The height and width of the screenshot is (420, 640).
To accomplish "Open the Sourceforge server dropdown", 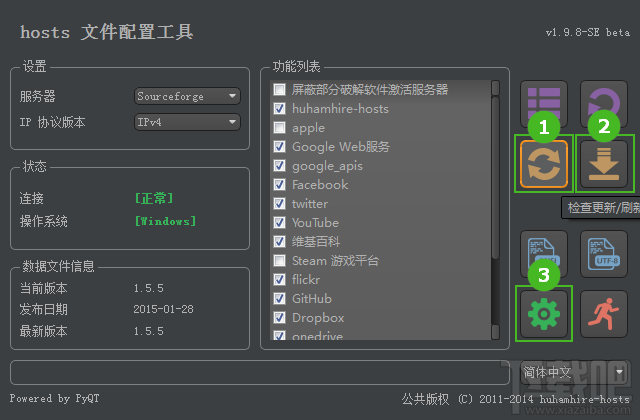I will (x=188, y=97).
